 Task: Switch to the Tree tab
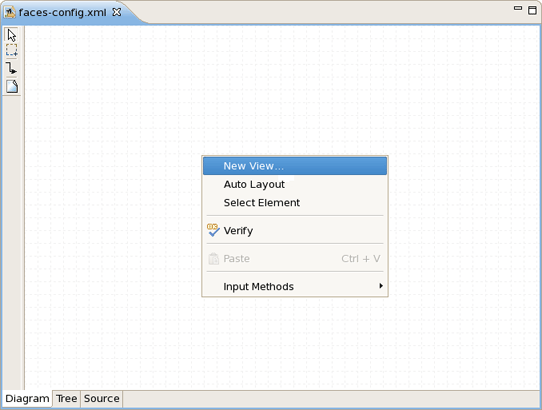point(66,399)
